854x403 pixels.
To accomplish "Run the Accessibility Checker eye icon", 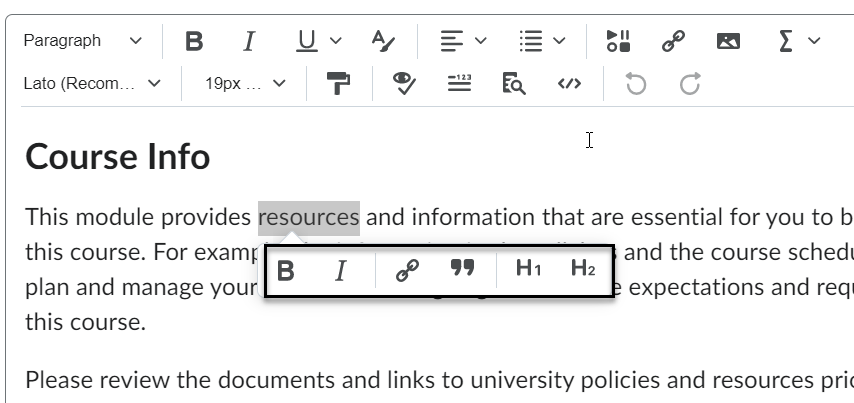I will point(403,84).
